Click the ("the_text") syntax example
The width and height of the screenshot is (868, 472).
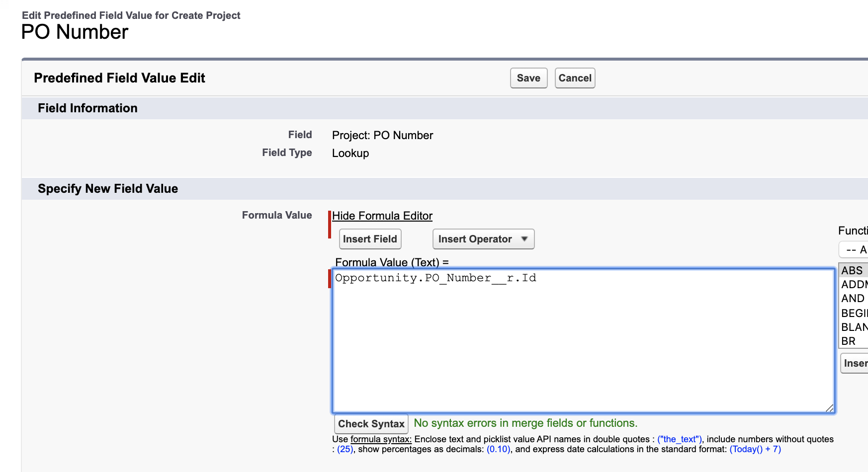click(680, 439)
